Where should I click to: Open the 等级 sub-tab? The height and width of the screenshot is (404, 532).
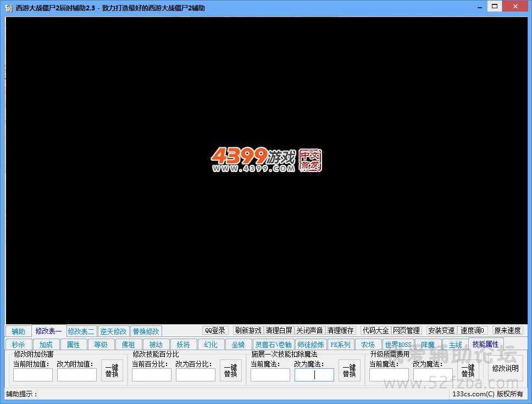[101, 345]
